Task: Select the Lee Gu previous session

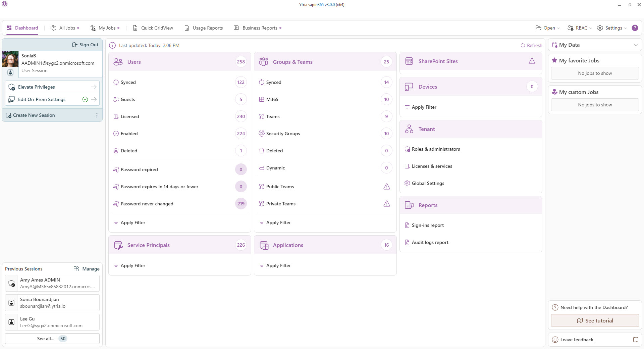Action: [x=52, y=322]
